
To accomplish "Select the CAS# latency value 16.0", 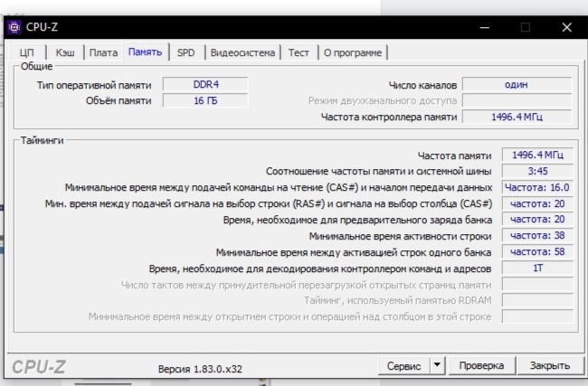I will tap(536, 187).
